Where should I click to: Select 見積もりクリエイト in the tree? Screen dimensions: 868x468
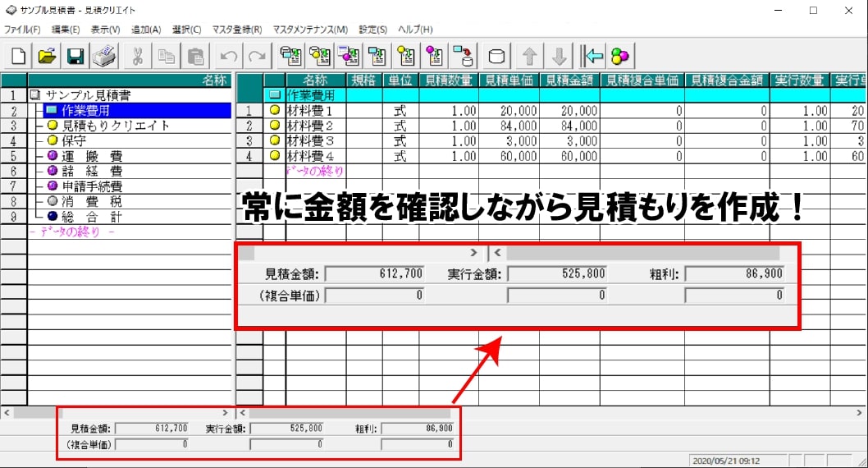pos(116,126)
